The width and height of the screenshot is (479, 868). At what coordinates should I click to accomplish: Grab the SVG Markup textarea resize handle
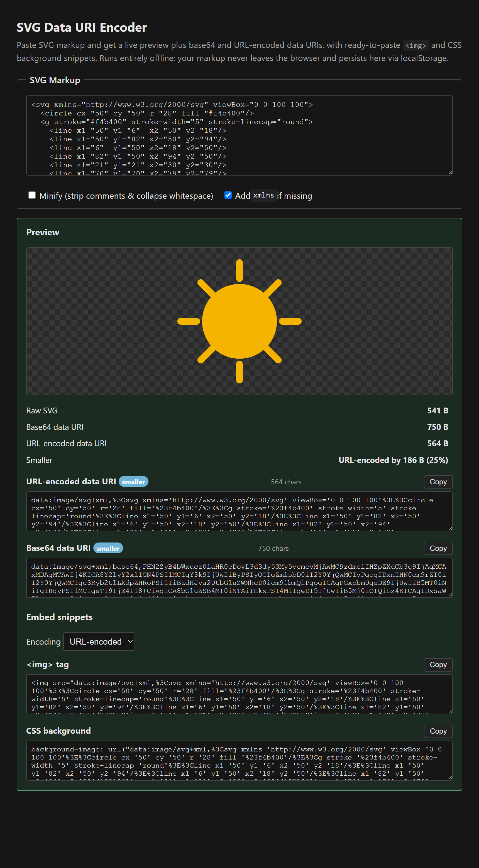click(450, 173)
